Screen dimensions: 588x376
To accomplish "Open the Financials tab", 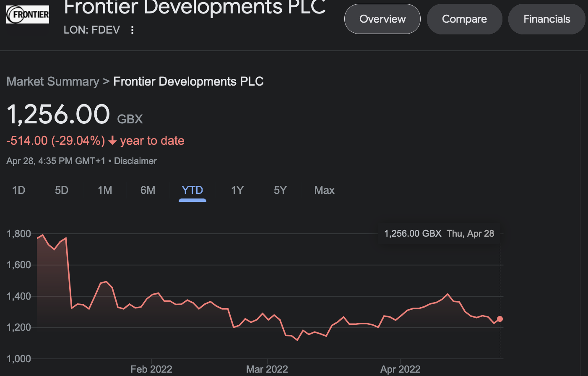I will (x=546, y=19).
